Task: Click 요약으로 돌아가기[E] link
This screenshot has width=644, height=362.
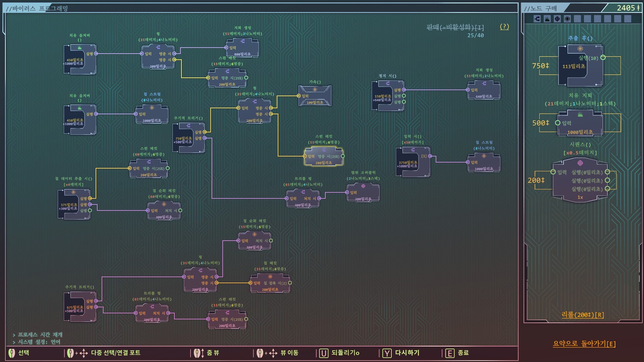Action: click(x=584, y=344)
